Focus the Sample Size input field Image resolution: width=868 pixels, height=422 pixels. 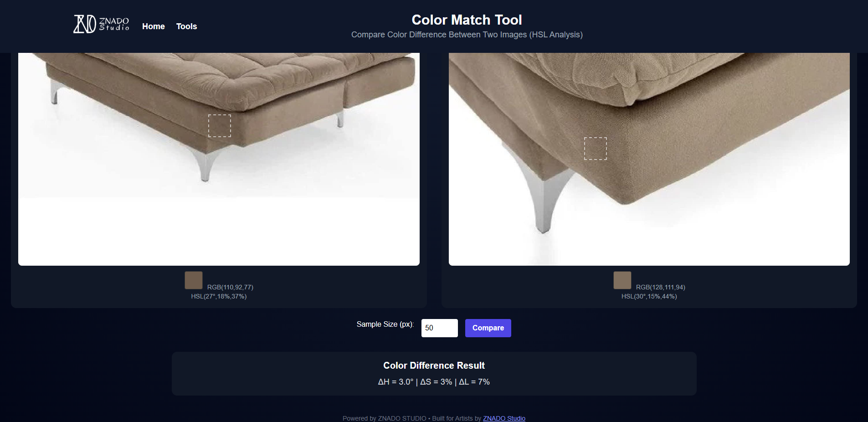tap(440, 328)
